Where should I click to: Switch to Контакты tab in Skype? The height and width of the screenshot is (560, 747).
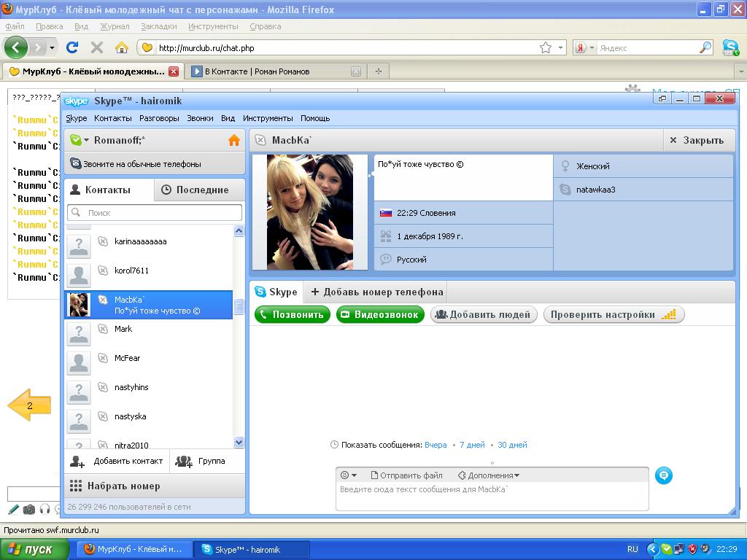109,190
